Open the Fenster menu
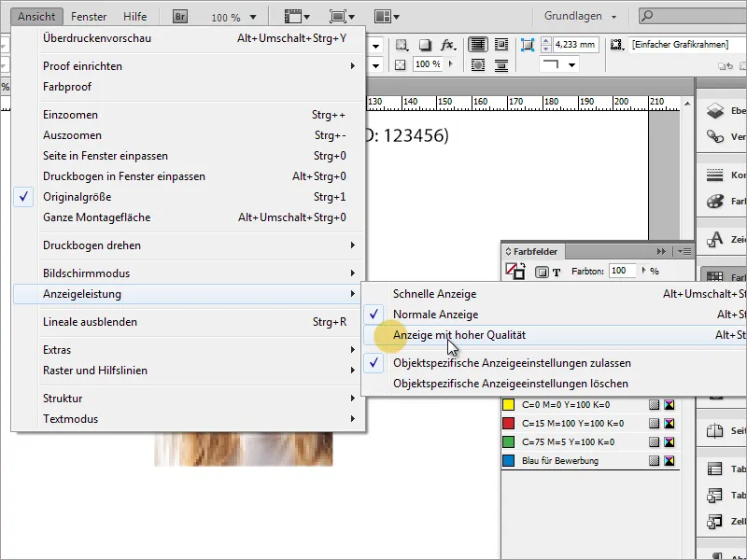This screenshot has width=747, height=560. 89,17
